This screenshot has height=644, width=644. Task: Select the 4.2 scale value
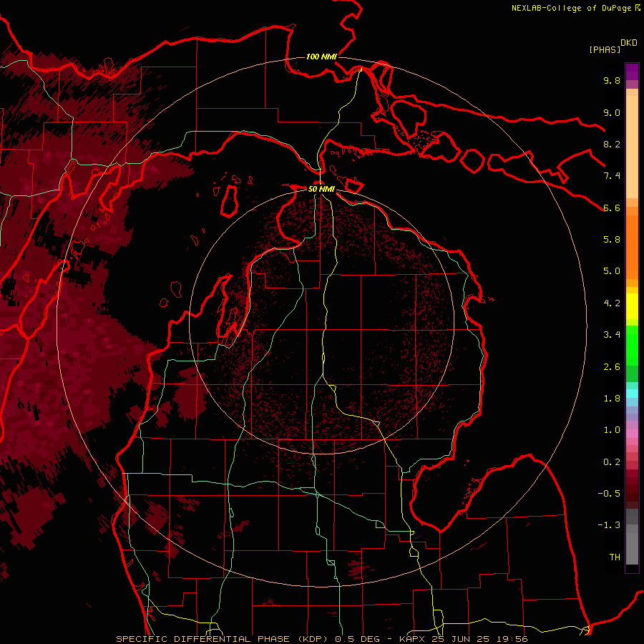[612, 303]
